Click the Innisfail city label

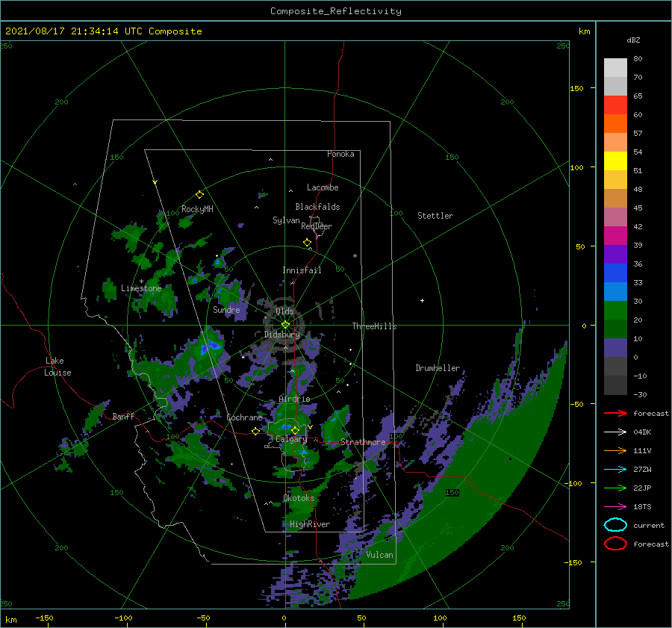pyautogui.click(x=302, y=270)
